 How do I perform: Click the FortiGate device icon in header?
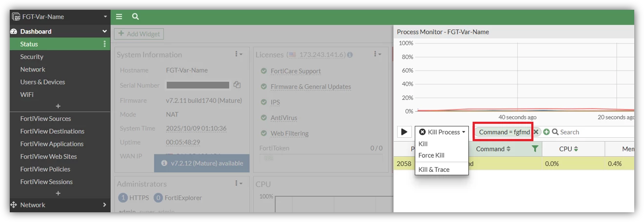[16, 17]
